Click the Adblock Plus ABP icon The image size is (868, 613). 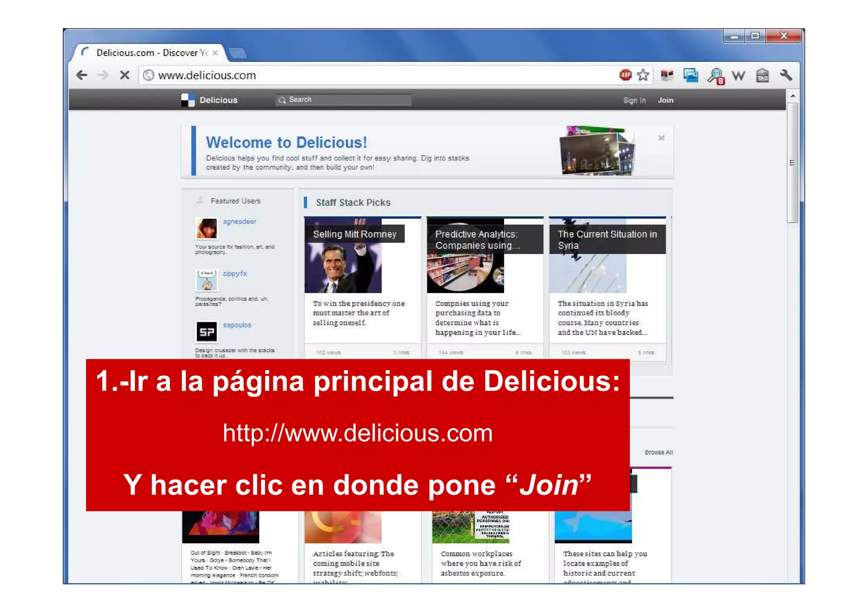(625, 75)
